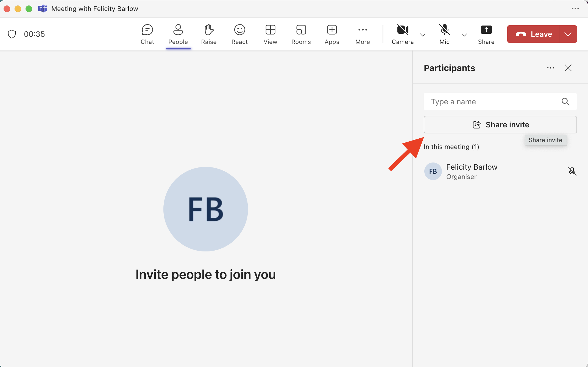The image size is (588, 367).
Task: Open the Chat panel
Action: [147, 34]
